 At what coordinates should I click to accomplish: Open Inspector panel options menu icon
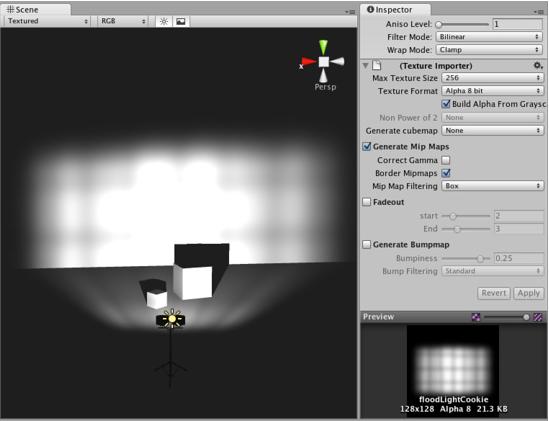click(x=538, y=12)
